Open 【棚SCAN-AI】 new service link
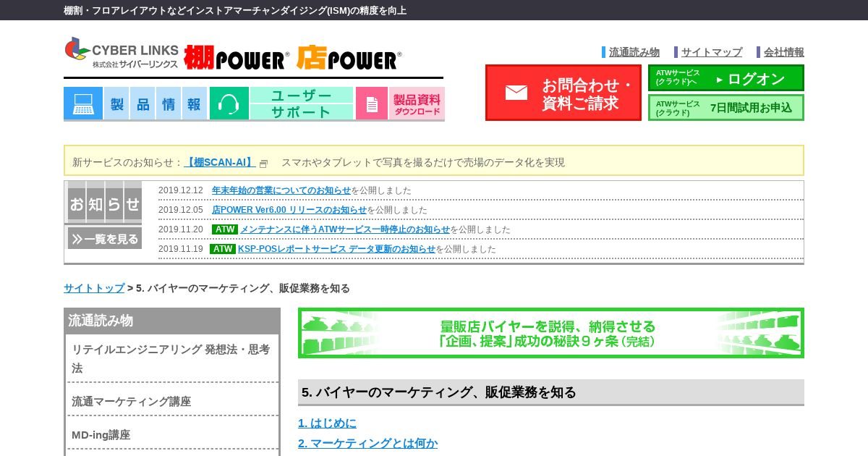Image resolution: width=868 pixels, height=456 pixels. (x=220, y=162)
